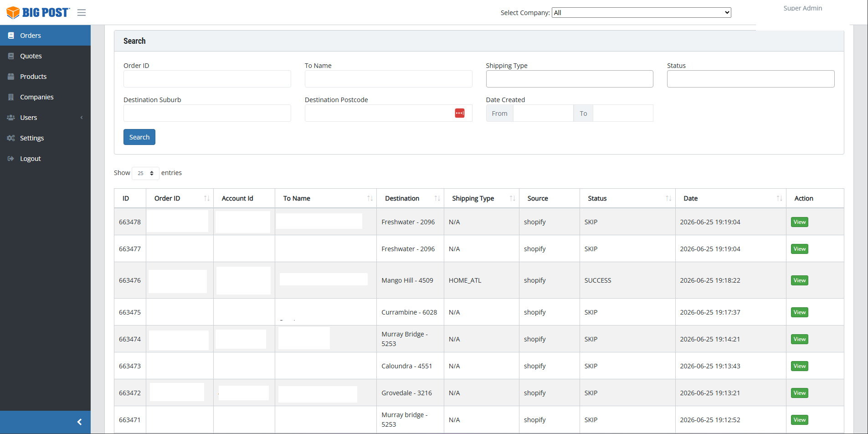The image size is (868, 434).
Task: Click the Destination Suburb input
Action: pos(207,113)
